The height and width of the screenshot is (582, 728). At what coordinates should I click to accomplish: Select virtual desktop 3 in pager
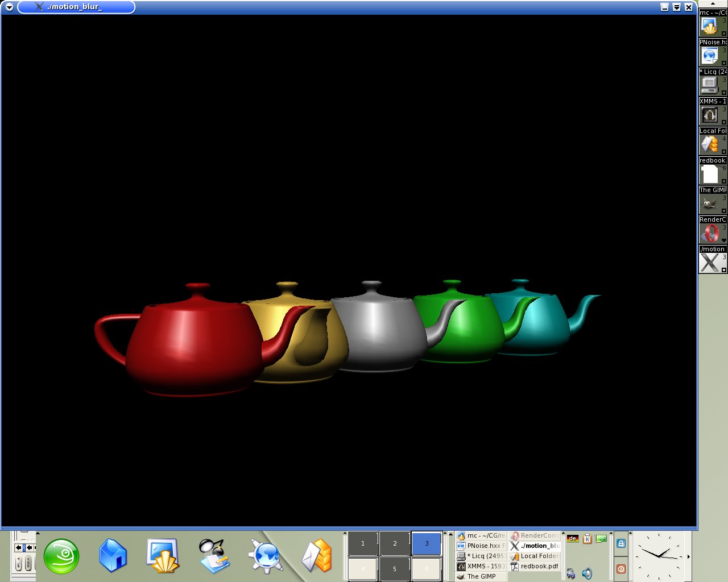click(x=427, y=543)
